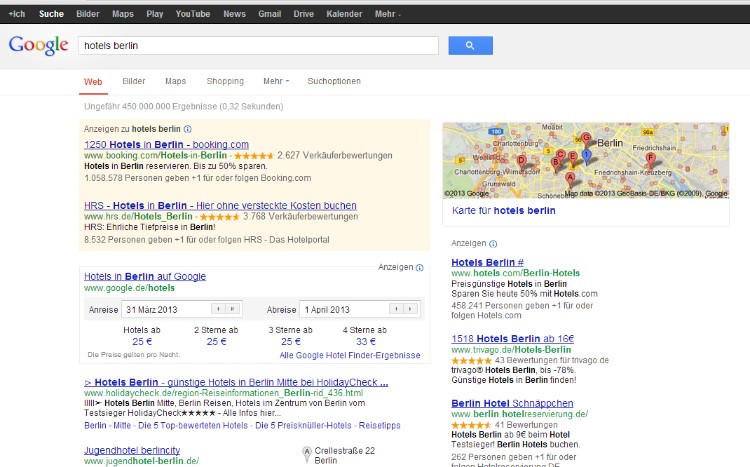The height and width of the screenshot is (467, 750).
Task: Click 'Ungefähr 450.000.000 Ergebnisse' result count
Action: coord(184,106)
